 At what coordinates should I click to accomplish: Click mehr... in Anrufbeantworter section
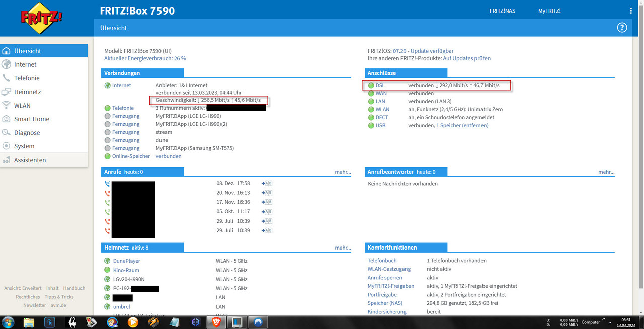[606, 172]
